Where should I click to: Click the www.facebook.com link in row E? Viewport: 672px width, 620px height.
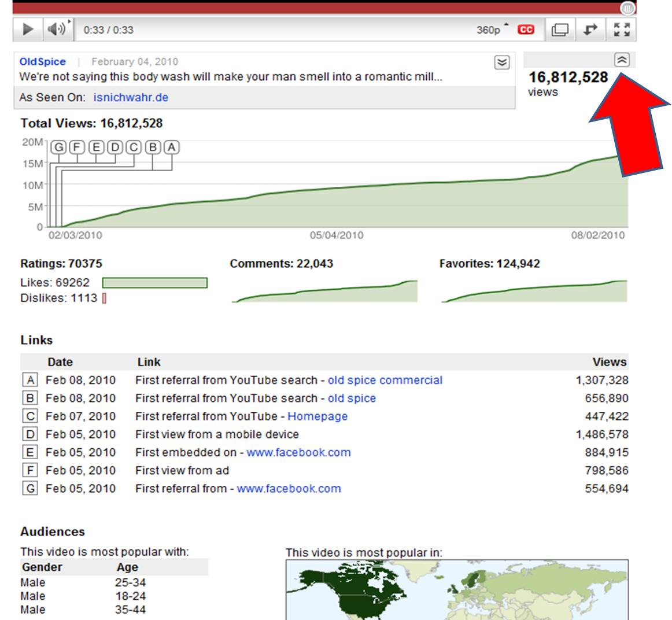[298, 452]
